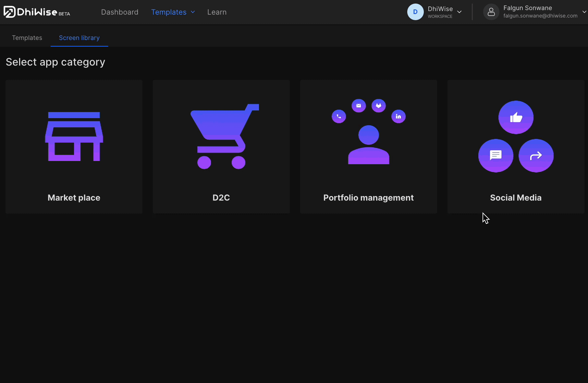This screenshot has width=588, height=383.
Task: Go to Dashboard in the top navigation
Action: [120, 12]
